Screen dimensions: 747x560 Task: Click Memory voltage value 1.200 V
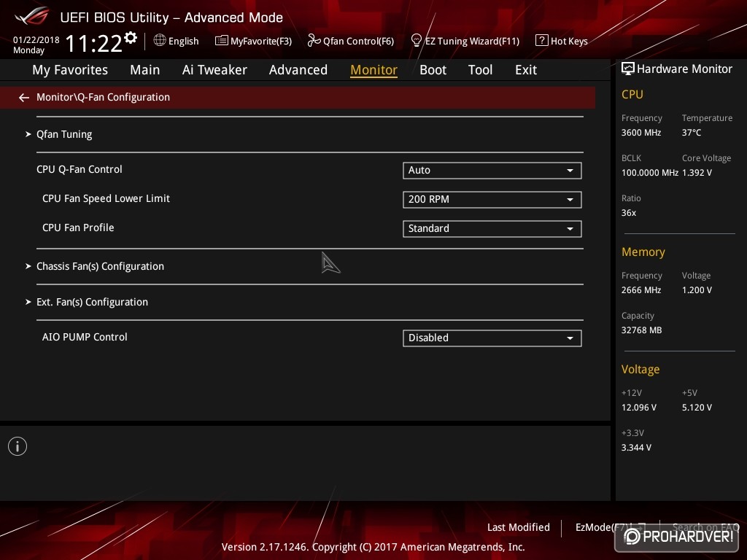point(697,290)
